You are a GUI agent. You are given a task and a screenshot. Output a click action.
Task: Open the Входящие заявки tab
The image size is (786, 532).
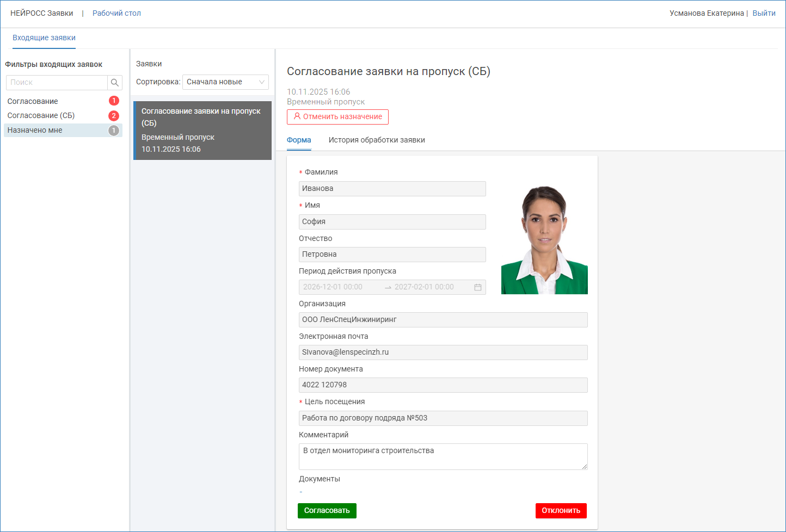pyautogui.click(x=44, y=38)
